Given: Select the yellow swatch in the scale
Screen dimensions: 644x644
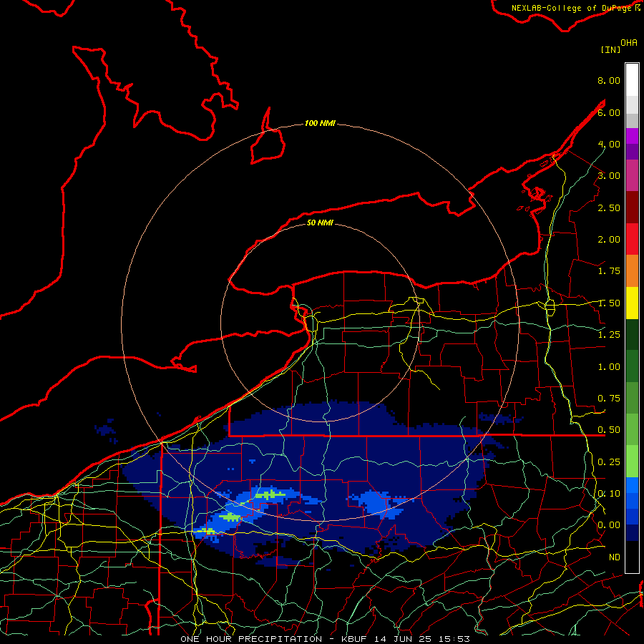Looking at the screenshot, I should (632, 303).
